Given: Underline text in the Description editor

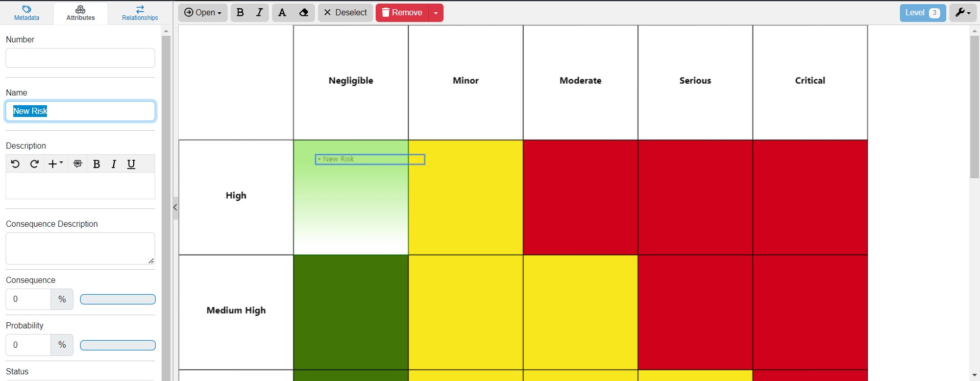Looking at the screenshot, I should click(131, 164).
